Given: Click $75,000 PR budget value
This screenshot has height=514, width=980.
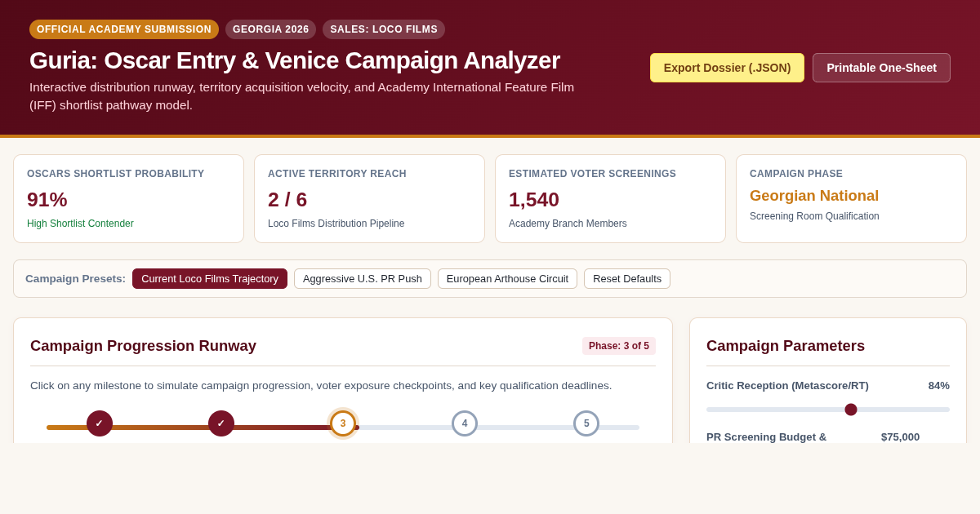Looking at the screenshot, I should [900, 437].
